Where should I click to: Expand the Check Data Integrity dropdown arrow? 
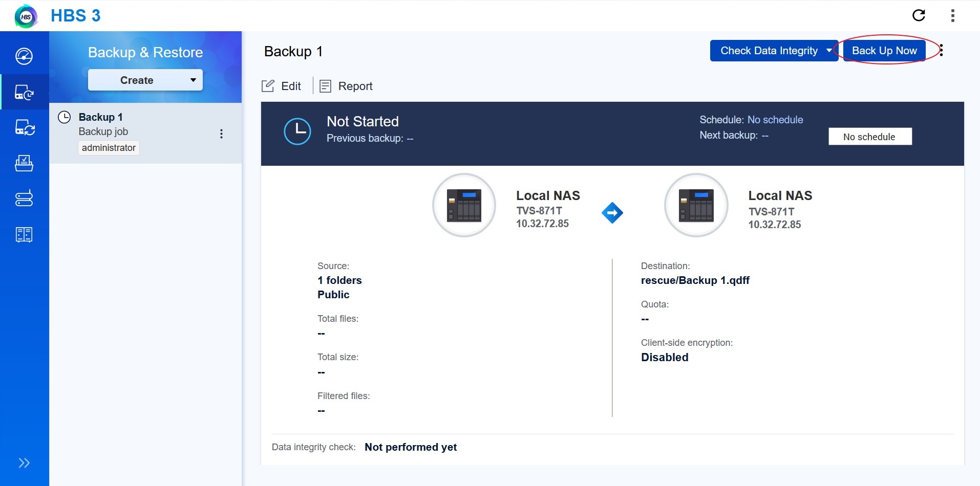[829, 51]
